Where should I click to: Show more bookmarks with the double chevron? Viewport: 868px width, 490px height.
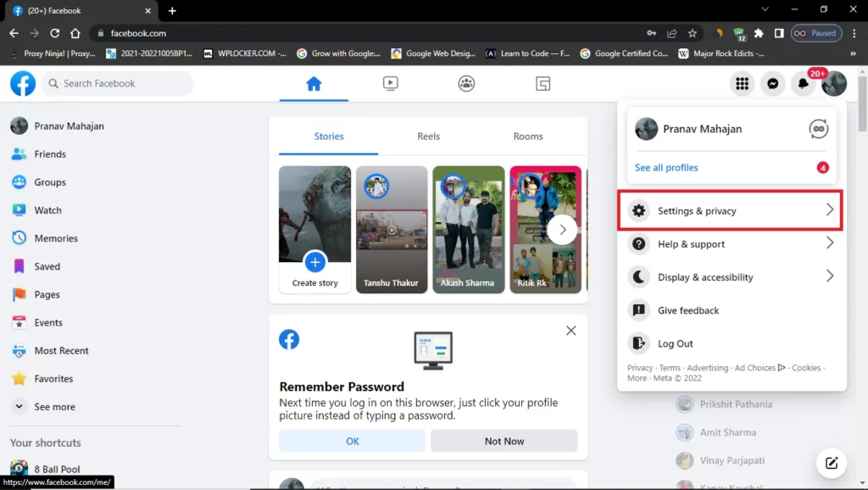click(x=853, y=53)
